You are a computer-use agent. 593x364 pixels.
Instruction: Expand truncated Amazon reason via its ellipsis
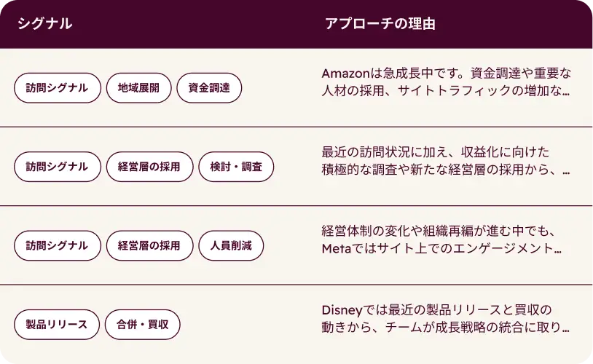565,92
